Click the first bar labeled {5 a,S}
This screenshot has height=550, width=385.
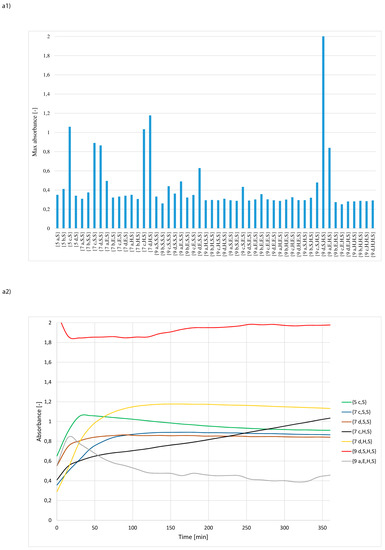[x=58, y=212]
